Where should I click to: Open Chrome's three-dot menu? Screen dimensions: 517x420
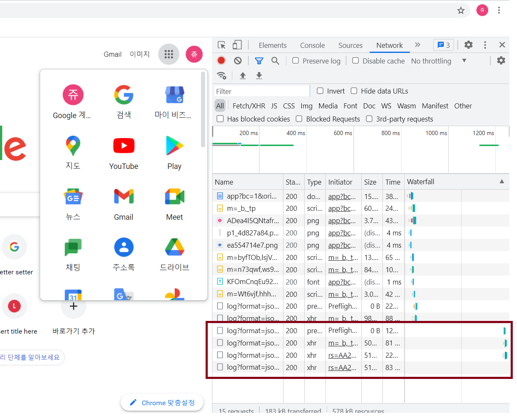(499, 10)
